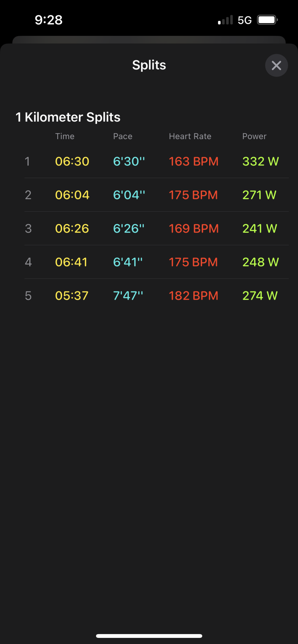Screen dimensions: 298x644
Task: Tap the cellular signal strength icon
Action: (x=225, y=20)
